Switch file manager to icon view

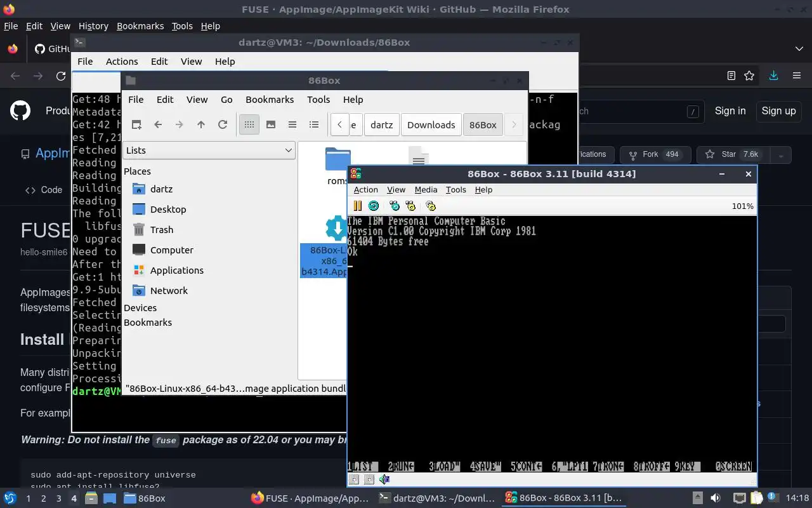click(249, 124)
